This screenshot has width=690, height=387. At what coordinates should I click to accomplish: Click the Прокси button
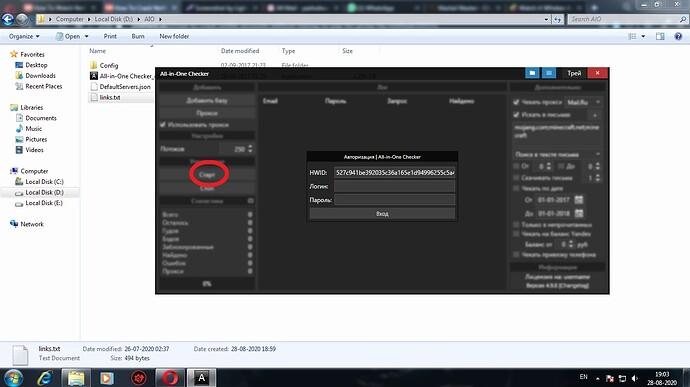tap(207, 113)
